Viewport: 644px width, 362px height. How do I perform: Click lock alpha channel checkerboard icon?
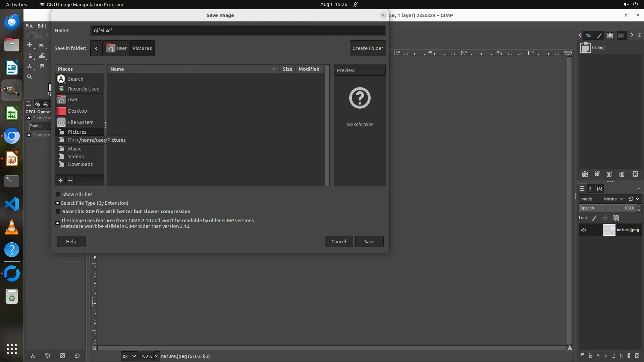pyautogui.click(x=616, y=218)
